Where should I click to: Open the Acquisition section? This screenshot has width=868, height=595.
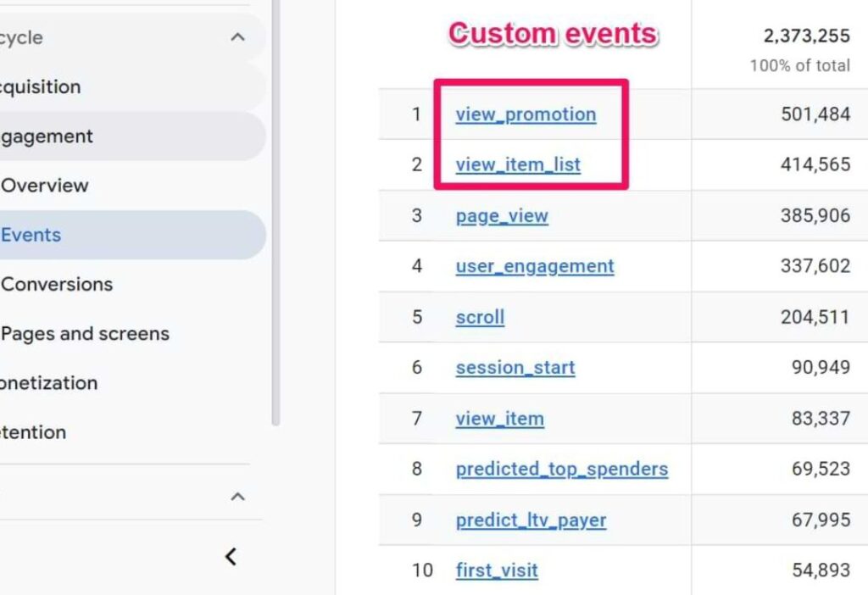[41, 86]
